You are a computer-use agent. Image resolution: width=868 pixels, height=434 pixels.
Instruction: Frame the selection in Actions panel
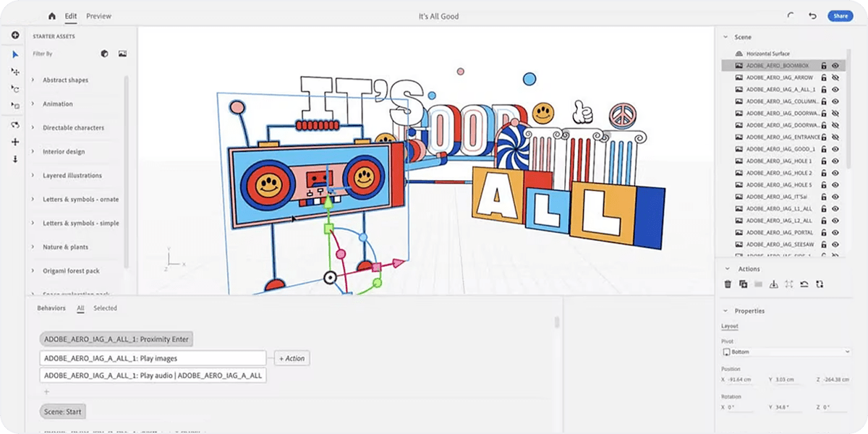click(788, 284)
